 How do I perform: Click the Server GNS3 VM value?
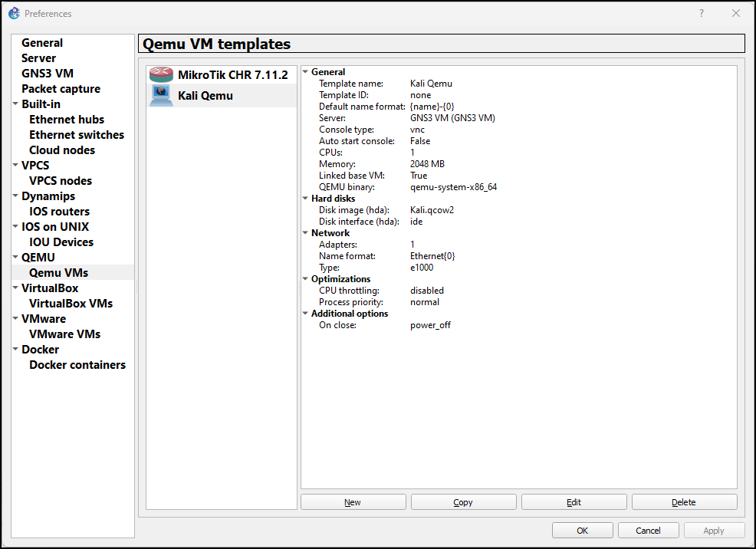[452, 118]
